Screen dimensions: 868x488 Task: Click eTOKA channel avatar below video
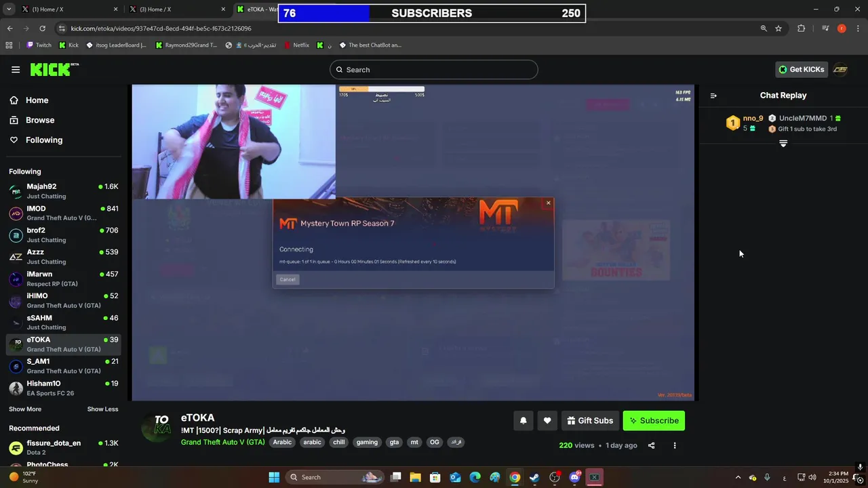pos(157,427)
